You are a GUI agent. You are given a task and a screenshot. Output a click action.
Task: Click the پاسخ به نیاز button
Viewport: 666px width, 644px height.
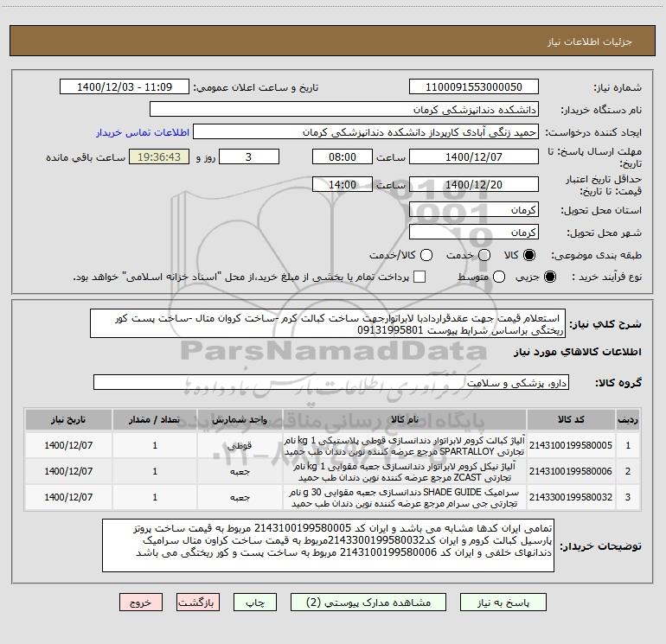coord(503,603)
